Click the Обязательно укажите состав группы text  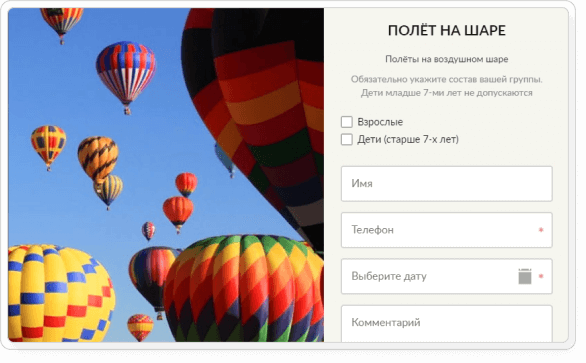[x=447, y=79]
